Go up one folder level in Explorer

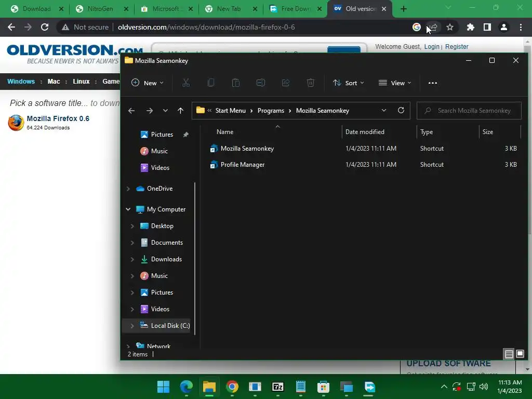pos(180,111)
